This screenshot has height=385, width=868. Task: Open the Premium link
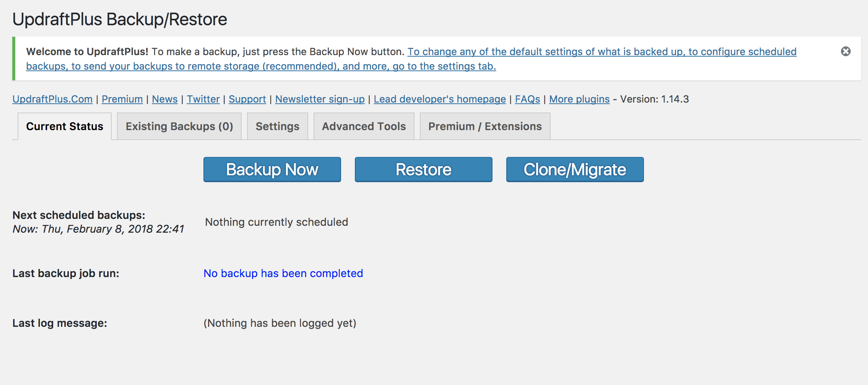pos(122,99)
